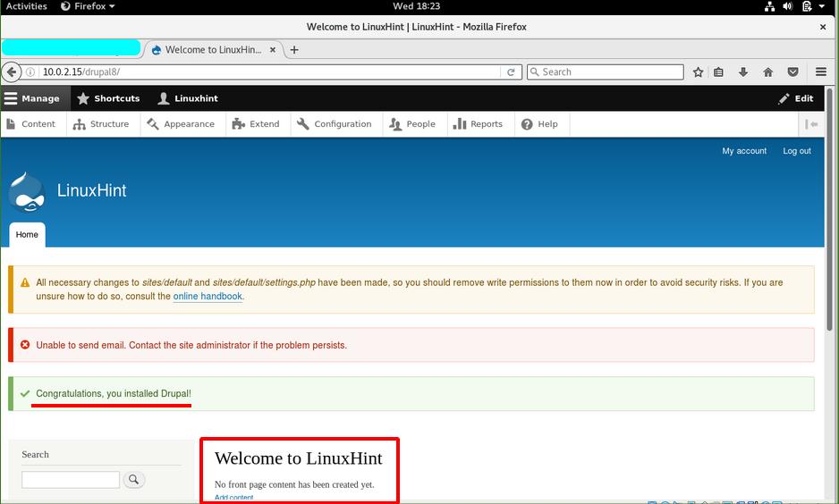This screenshot has height=504, width=839.
Task: Open the Firefox hamburger menu
Action: point(821,71)
